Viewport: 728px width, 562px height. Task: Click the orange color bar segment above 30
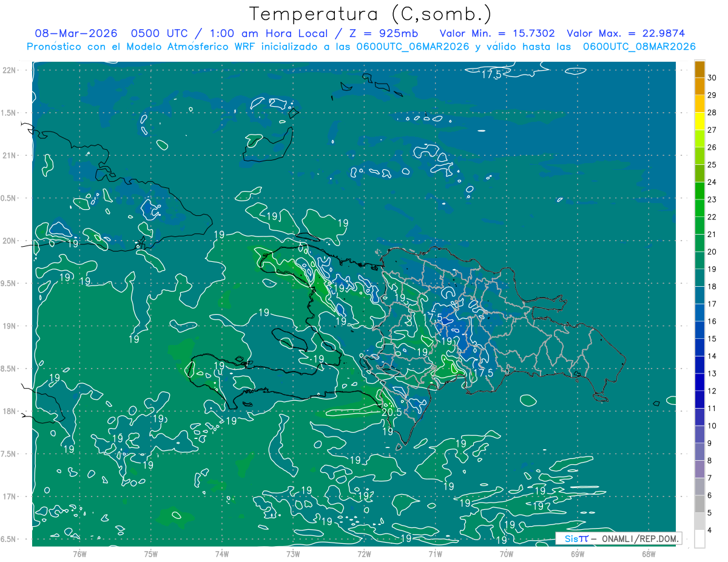tap(699, 69)
